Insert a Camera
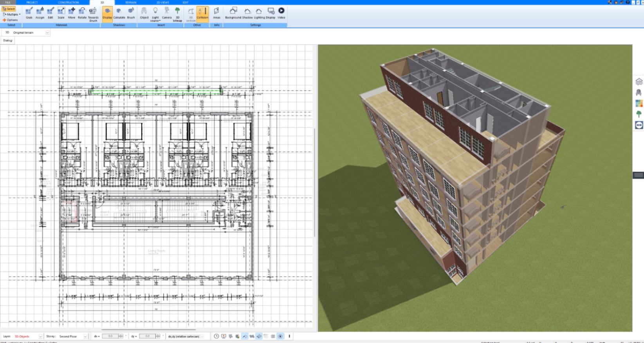 coord(167,13)
